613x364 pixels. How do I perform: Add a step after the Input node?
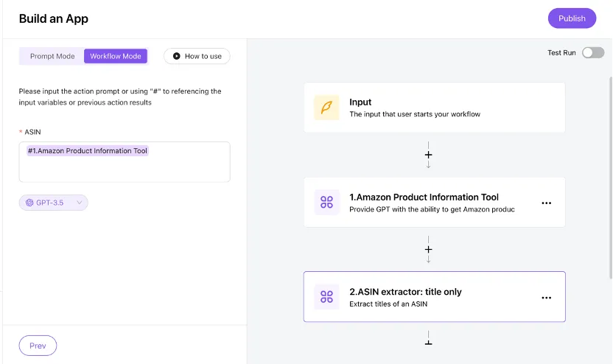pyautogui.click(x=429, y=155)
